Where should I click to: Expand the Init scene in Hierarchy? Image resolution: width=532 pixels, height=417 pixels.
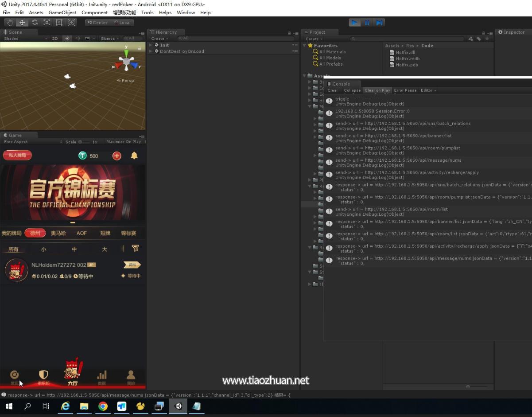[151, 45]
